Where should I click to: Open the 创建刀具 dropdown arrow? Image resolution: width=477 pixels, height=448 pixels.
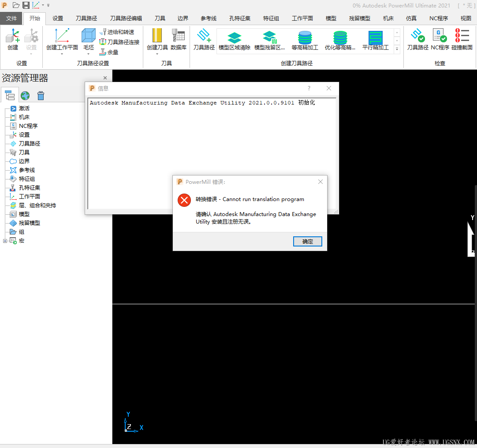[157, 54]
